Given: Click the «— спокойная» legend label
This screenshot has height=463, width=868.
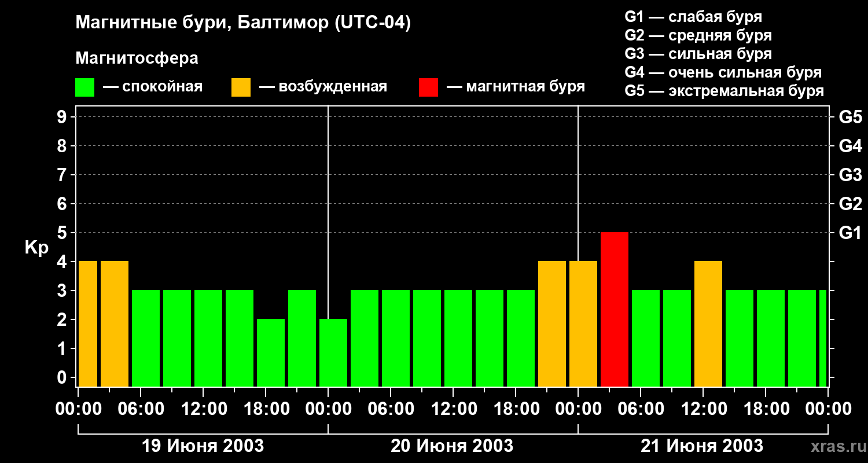Looking at the screenshot, I should coord(153,87).
